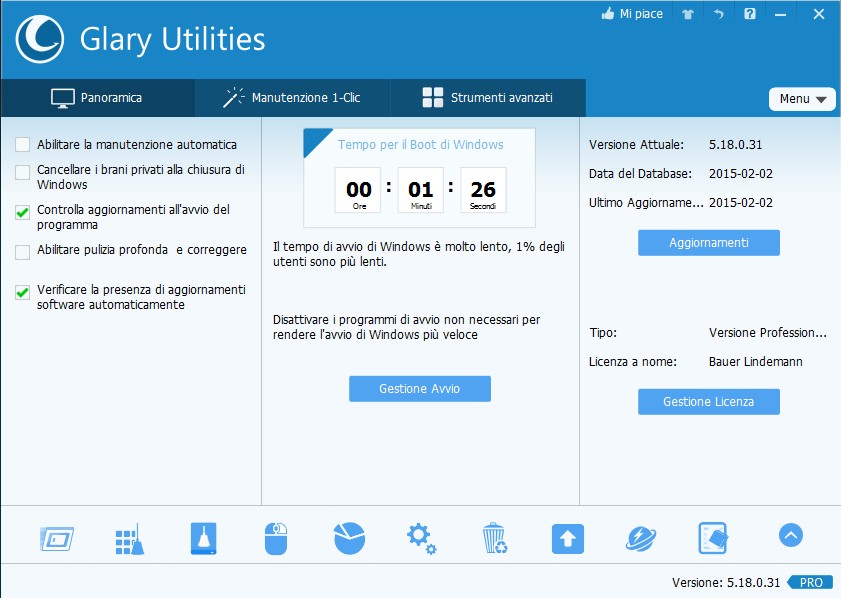841x598 pixels.
Task: Click the Gestione Licenza button
Action: click(709, 402)
